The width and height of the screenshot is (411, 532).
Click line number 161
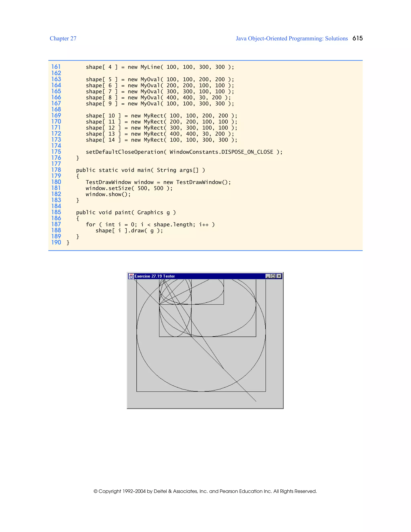pos(56,67)
